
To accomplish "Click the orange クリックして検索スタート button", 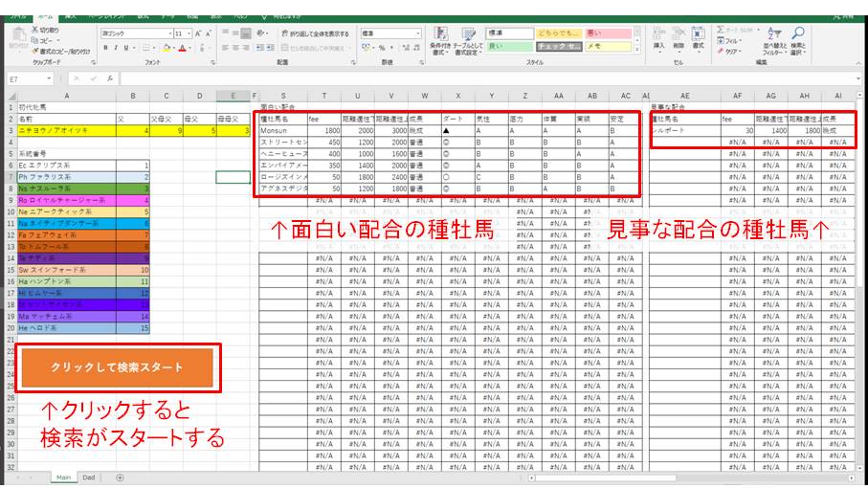I will (x=117, y=367).
